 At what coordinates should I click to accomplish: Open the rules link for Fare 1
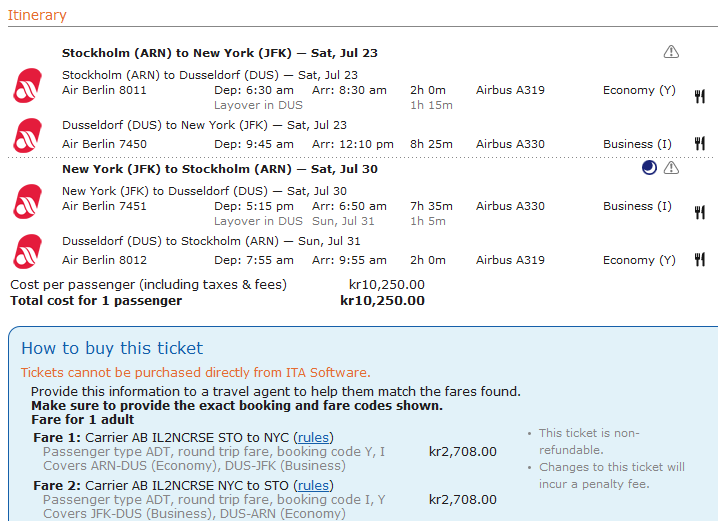313,438
